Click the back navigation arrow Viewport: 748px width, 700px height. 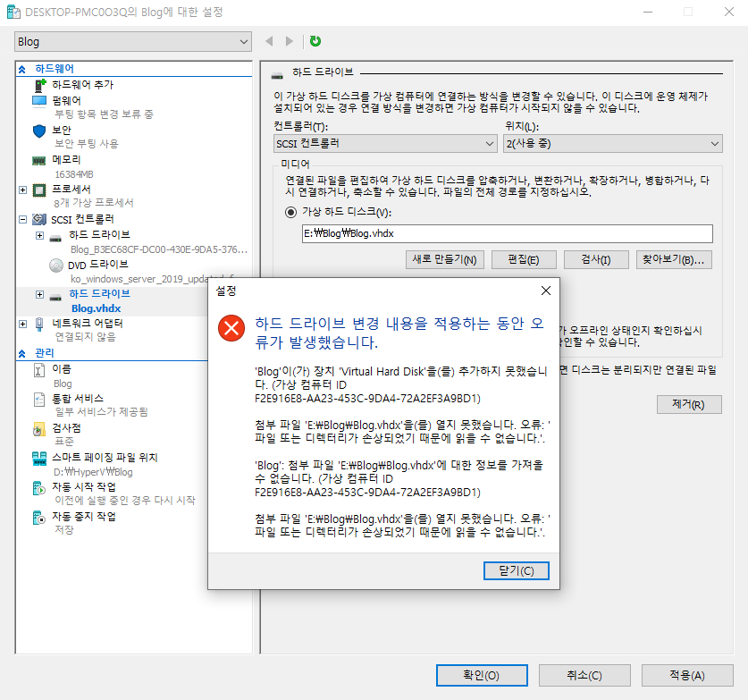point(269,41)
